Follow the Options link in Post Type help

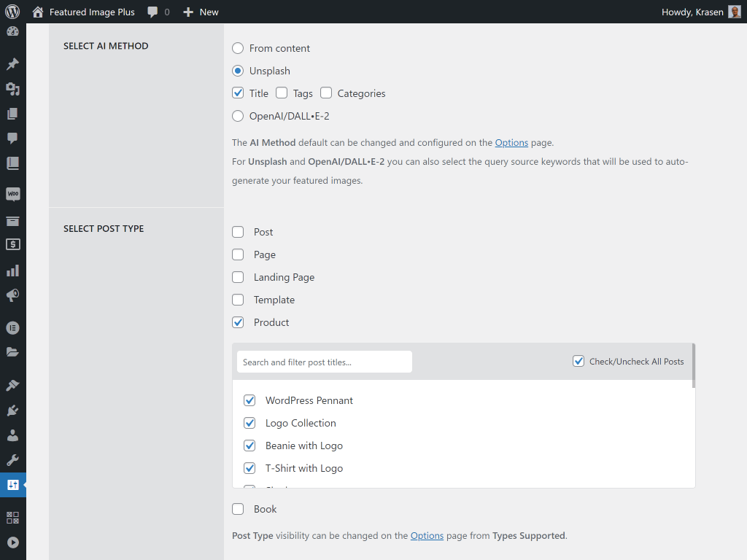pos(427,536)
